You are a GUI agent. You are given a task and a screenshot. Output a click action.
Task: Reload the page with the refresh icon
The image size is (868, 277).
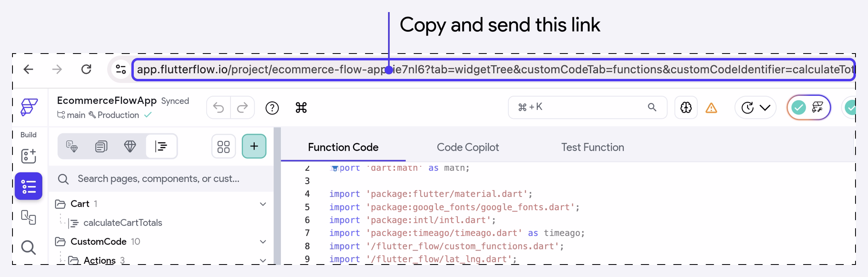[x=86, y=69]
